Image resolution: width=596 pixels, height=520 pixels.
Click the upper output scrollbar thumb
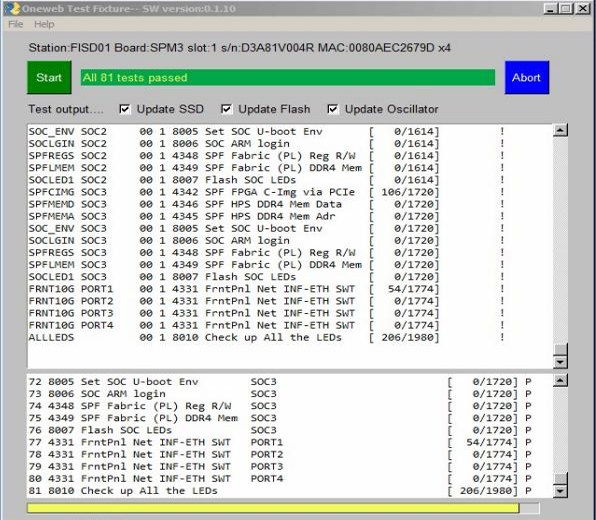coord(560,350)
